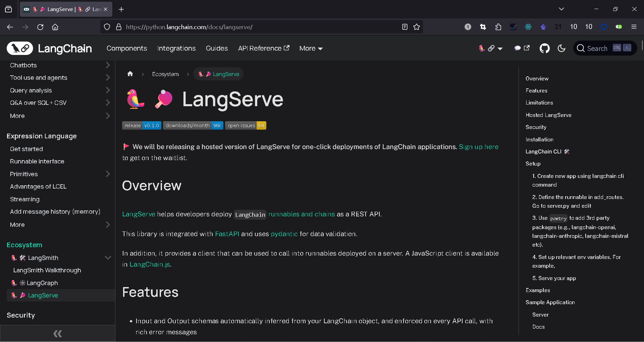Bookmark this page with the star

tap(417, 27)
